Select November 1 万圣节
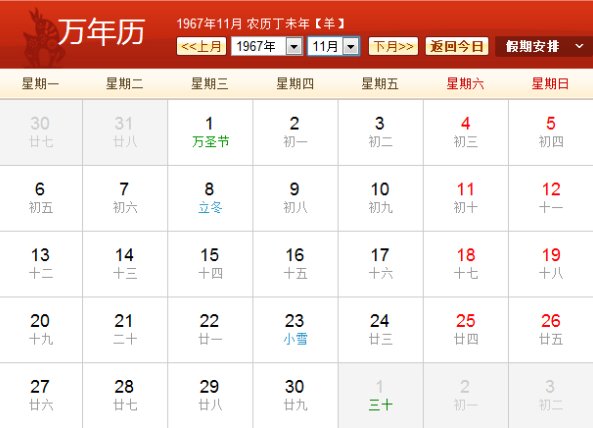Viewport: 593px width, 428px height. pyautogui.click(x=210, y=132)
